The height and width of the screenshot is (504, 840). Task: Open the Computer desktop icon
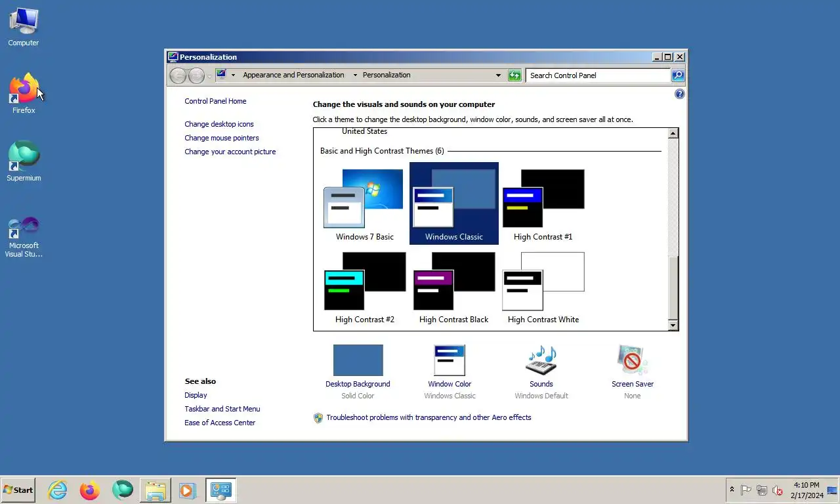coord(24,27)
